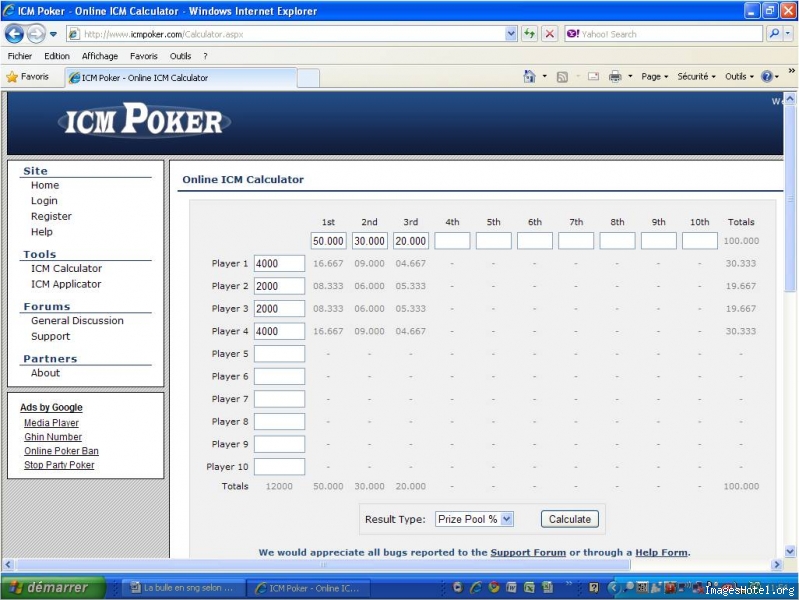Open the Sécurité command dropdown
The image size is (799, 600).
[x=696, y=76]
